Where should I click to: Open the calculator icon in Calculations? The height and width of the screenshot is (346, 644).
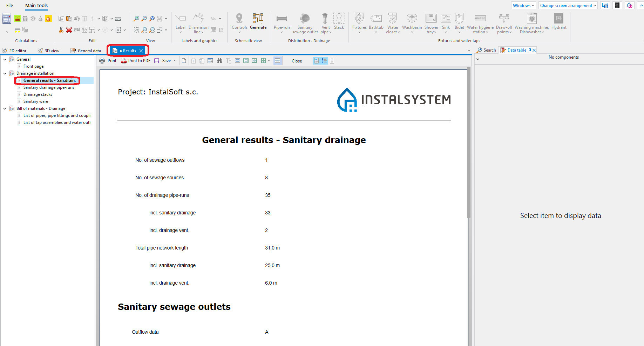[7, 19]
